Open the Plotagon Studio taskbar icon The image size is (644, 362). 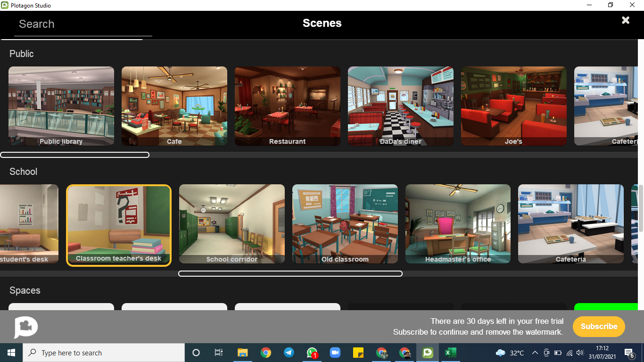click(x=428, y=353)
